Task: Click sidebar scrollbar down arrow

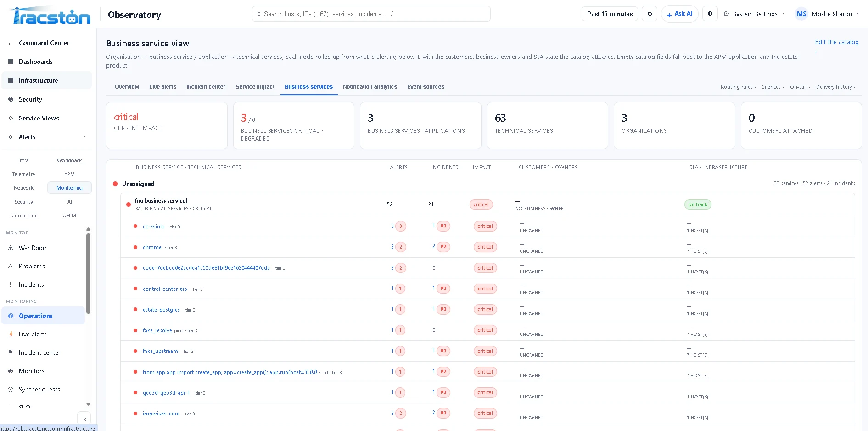Action: [x=88, y=404]
